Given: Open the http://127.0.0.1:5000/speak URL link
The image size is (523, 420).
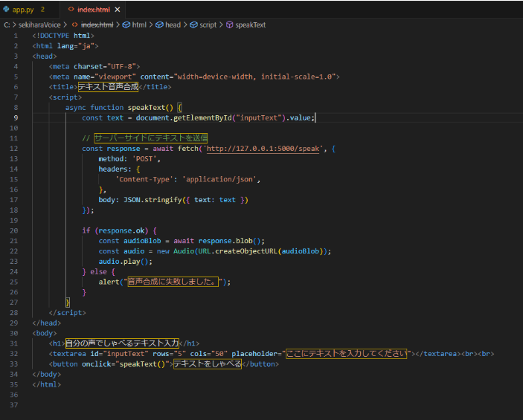Looking at the screenshot, I should (x=263, y=149).
